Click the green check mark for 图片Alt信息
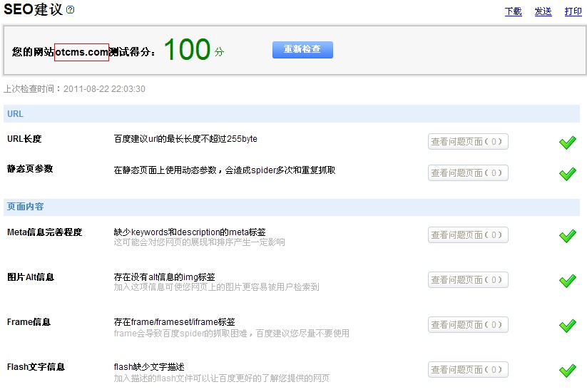This screenshot has width=587, height=392. (x=568, y=281)
